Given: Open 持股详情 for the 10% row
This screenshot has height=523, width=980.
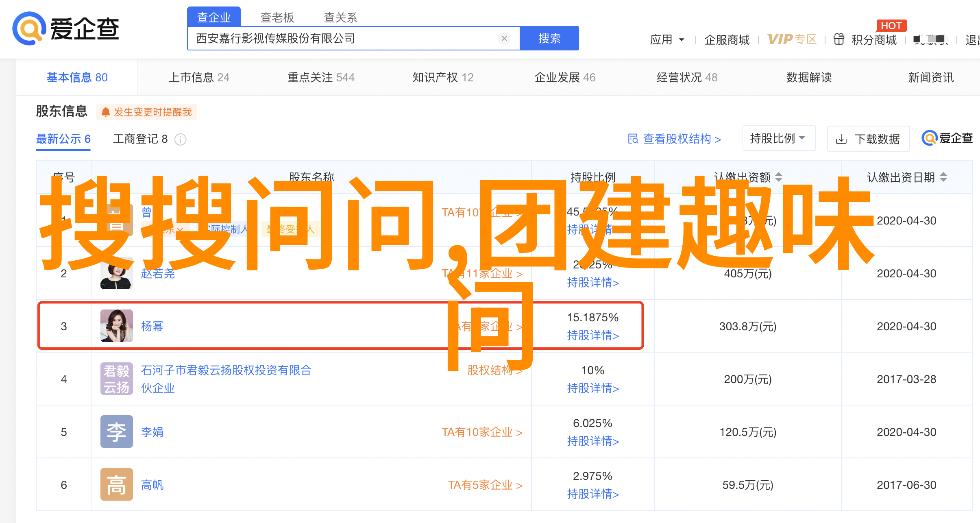Looking at the screenshot, I should [x=593, y=388].
